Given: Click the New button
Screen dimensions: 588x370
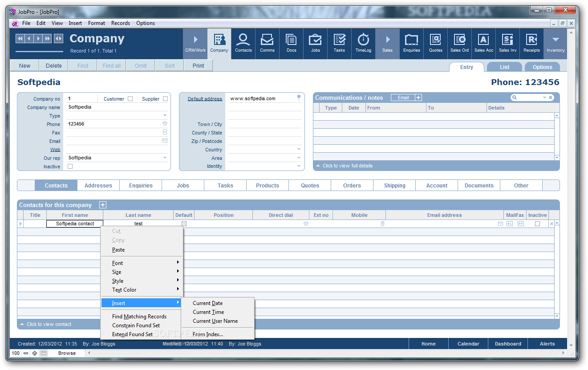Looking at the screenshot, I should click(25, 65).
